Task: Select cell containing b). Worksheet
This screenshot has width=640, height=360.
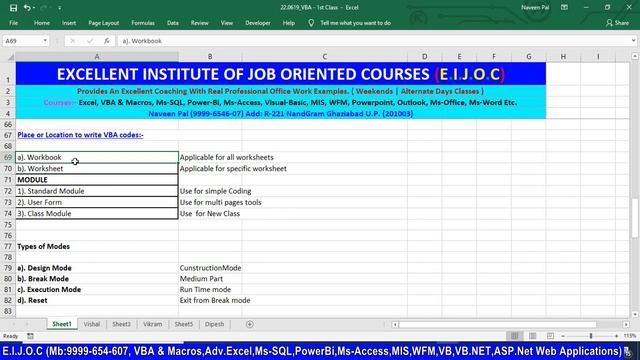Action: pyautogui.click(x=97, y=169)
